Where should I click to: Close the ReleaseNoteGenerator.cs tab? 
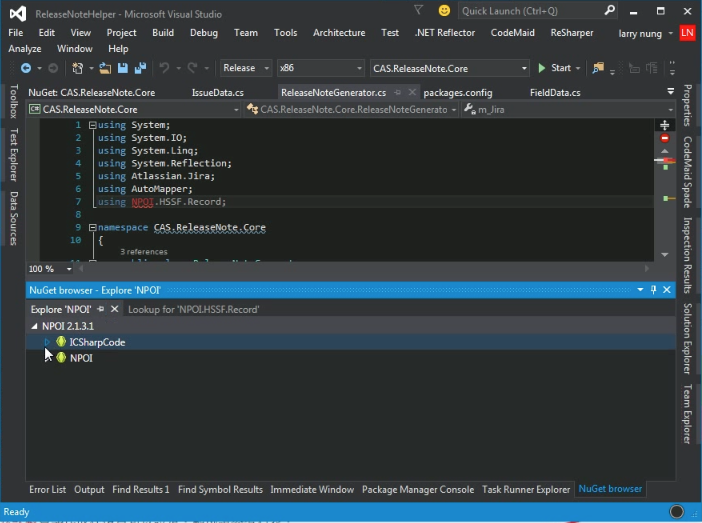(x=412, y=92)
